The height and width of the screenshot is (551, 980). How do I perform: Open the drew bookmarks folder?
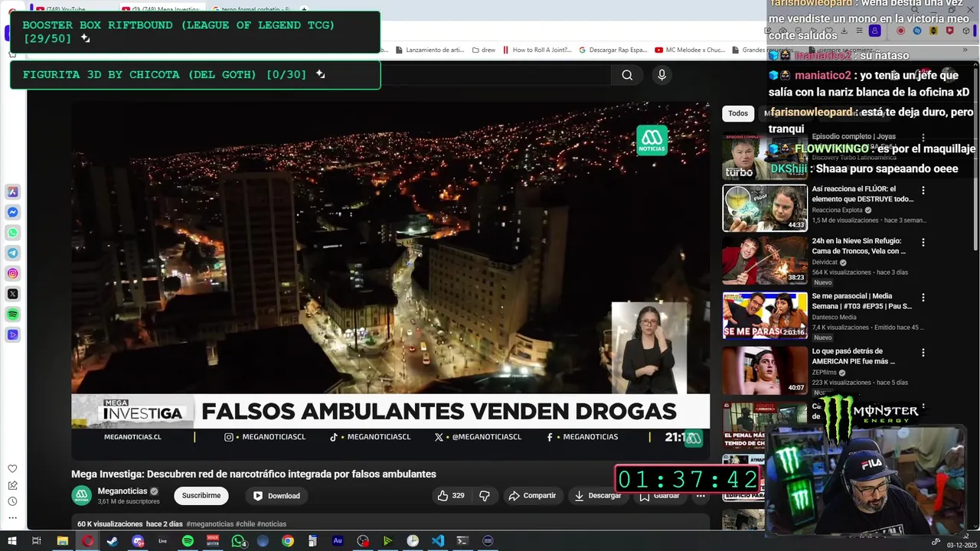483,50
